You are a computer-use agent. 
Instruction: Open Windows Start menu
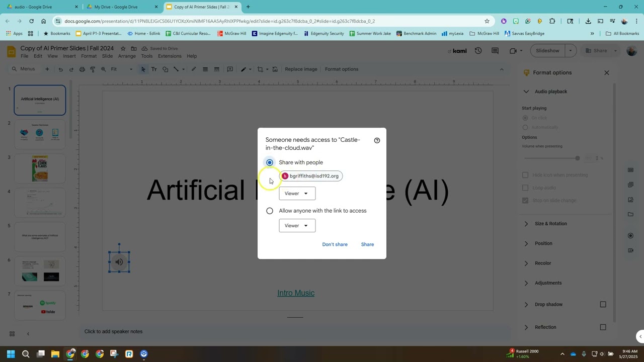(11, 354)
